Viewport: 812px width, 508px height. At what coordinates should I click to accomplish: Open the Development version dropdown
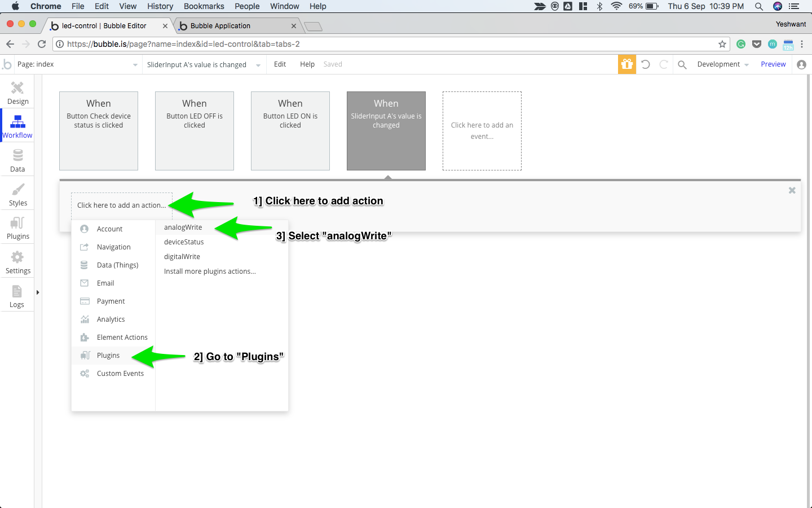(x=723, y=64)
